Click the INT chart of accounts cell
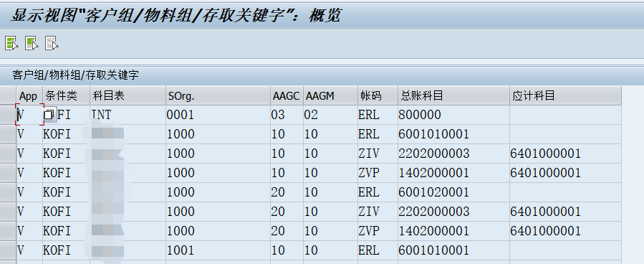 click(128, 115)
